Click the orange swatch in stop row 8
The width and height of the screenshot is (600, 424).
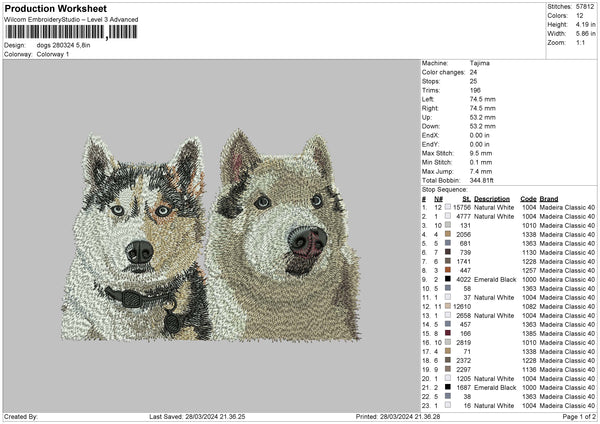click(448, 270)
